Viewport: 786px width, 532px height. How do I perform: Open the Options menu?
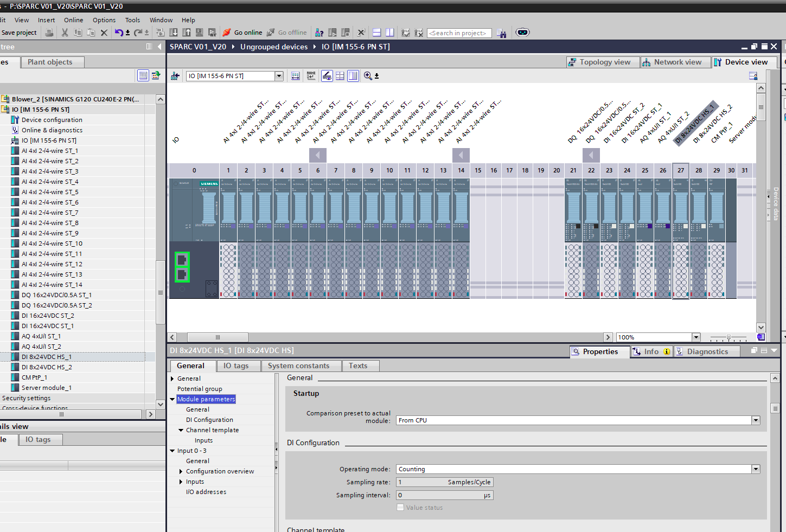(104, 20)
